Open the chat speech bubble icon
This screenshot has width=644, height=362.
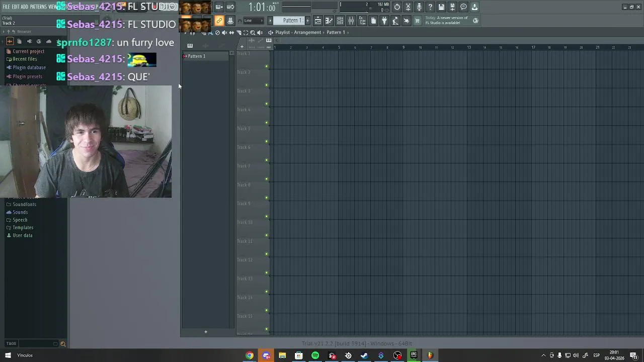pyautogui.click(x=463, y=7)
